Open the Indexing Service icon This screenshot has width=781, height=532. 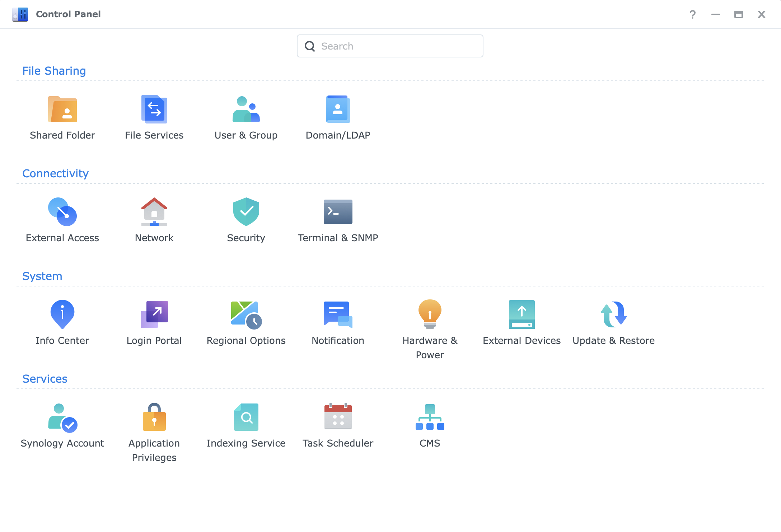(246, 417)
